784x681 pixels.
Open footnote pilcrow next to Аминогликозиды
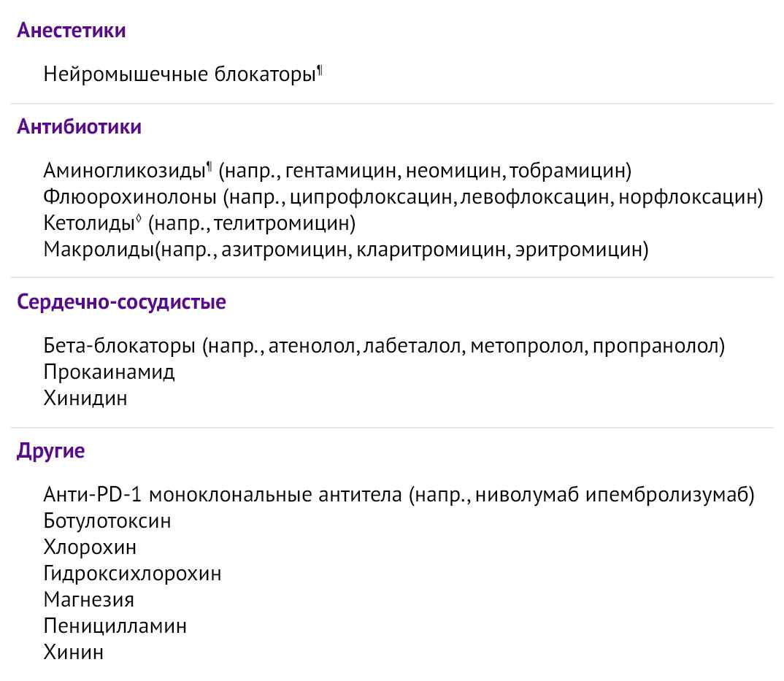pyautogui.click(x=210, y=166)
